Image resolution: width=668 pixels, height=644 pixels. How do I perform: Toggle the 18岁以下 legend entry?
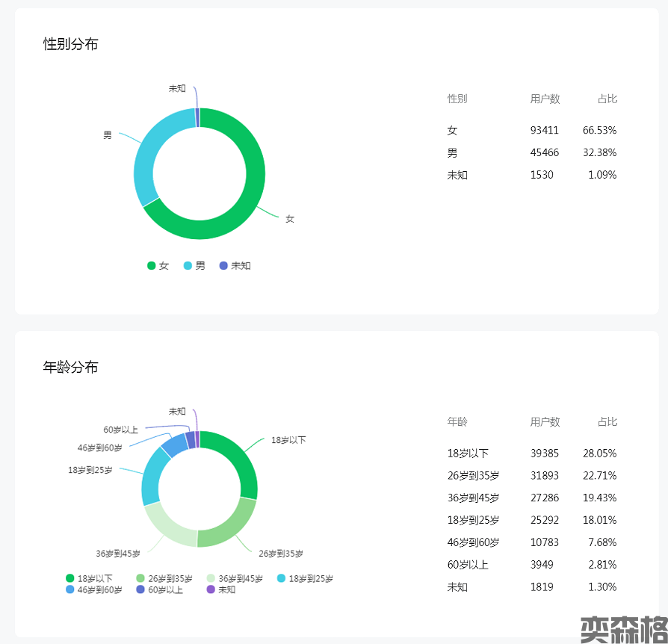(x=89, y=578)
